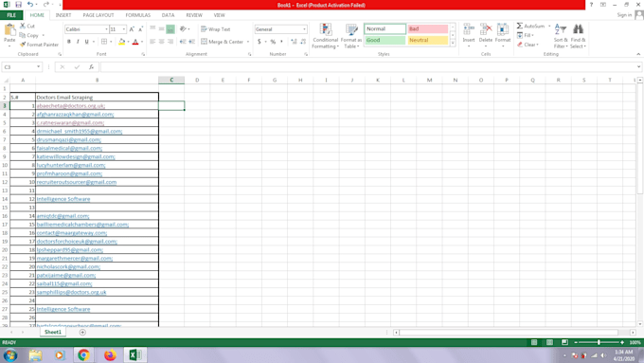Collapse the ribbon with the caret
644x363 pixels.
(638, 54)
